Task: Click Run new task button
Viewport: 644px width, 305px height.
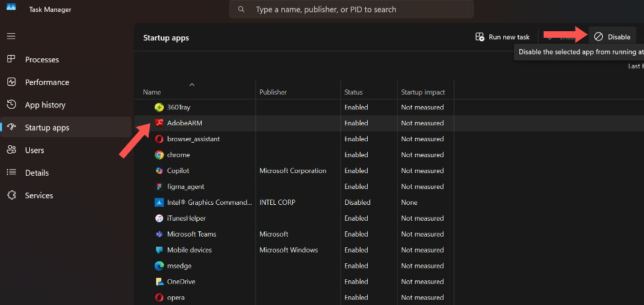Action: pos(503,37)
